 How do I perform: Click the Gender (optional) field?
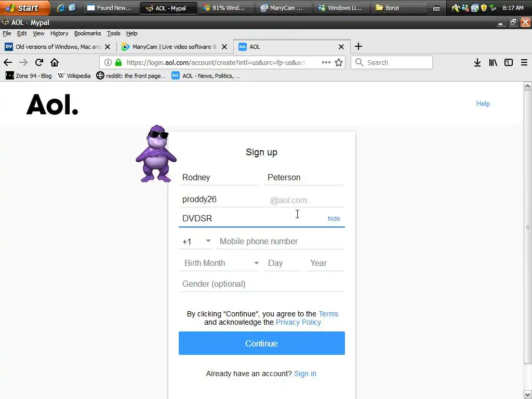[x=262, y=284]
